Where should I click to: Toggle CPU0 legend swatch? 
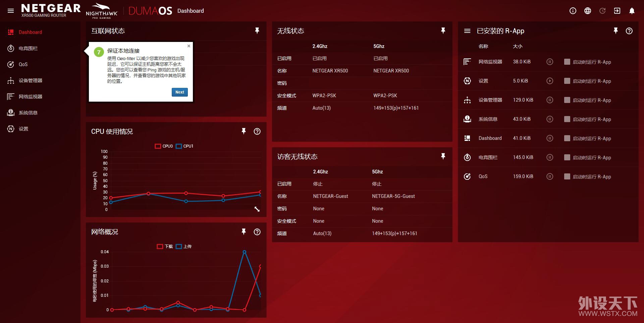[158, 146]
